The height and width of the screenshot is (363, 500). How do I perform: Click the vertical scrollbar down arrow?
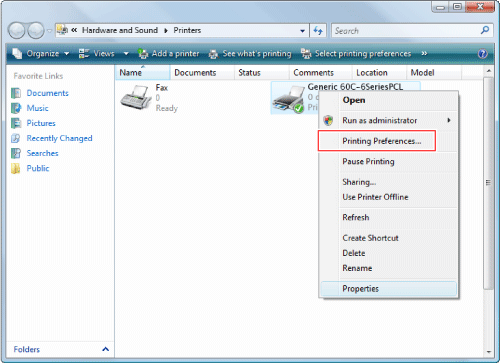point(488,352)
